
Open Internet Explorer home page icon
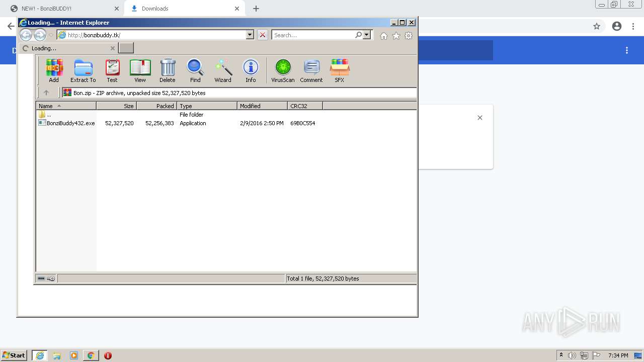[384, 36]
